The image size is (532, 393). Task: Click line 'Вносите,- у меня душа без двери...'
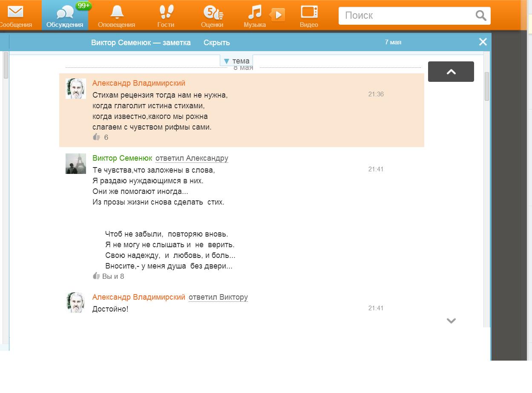(x=169, y=266)
